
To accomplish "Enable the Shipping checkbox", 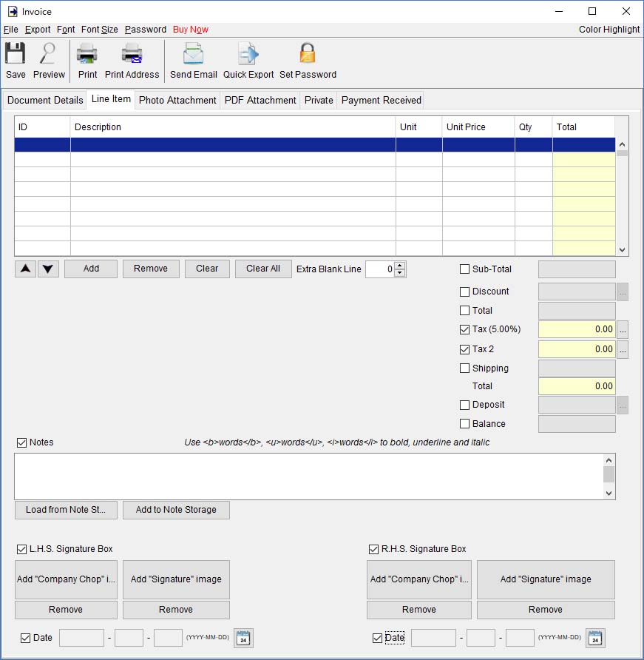I will tap(464, 368).
